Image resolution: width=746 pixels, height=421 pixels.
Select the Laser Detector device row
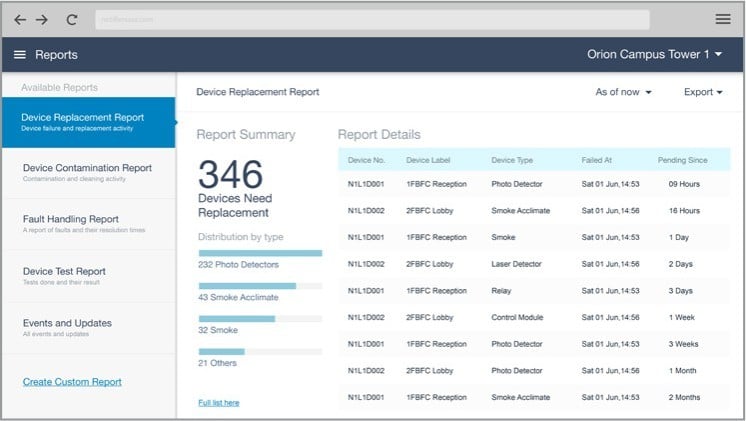tap(534, 264)
